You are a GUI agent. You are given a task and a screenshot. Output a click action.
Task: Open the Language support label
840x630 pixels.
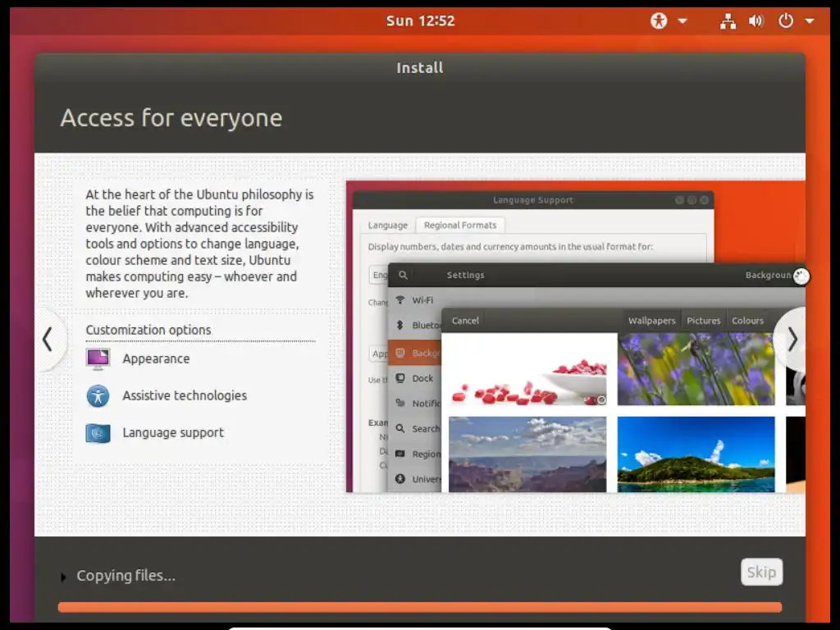coord(173,433)
